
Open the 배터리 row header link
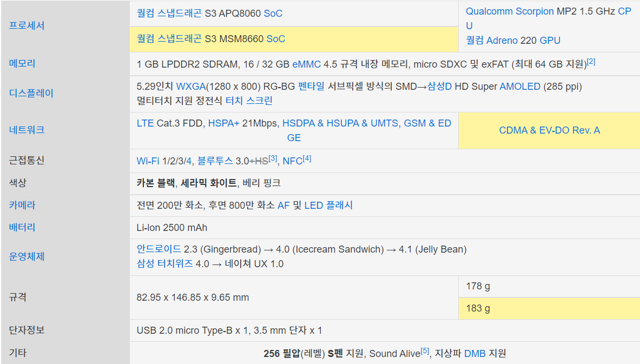pyautogui.click(x=22, y=227)
